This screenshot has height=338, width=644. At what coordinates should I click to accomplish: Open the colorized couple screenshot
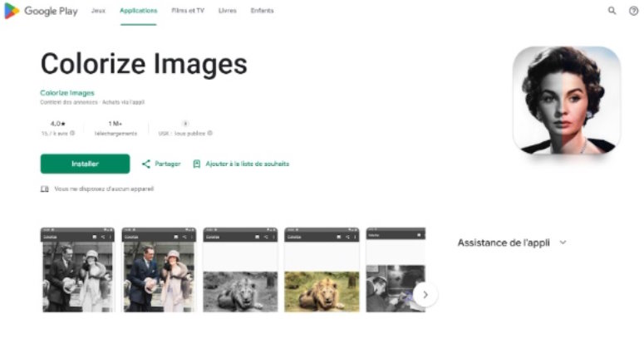tap(159, 270)
